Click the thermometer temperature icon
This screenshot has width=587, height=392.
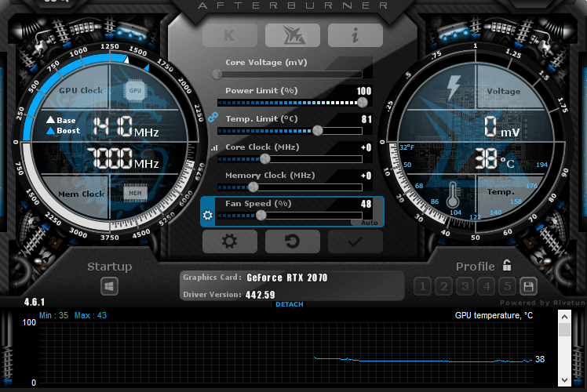coord(453,194)
